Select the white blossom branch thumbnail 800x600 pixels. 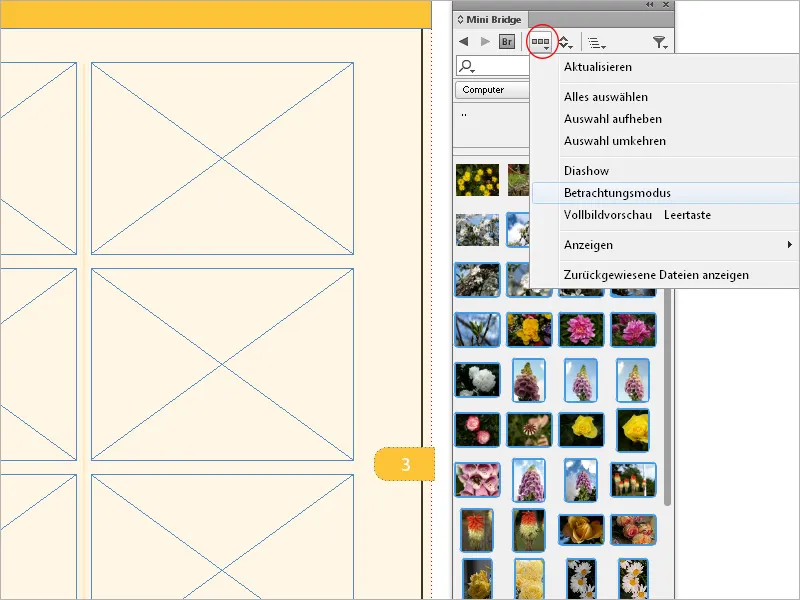click(x=478, y=230)
